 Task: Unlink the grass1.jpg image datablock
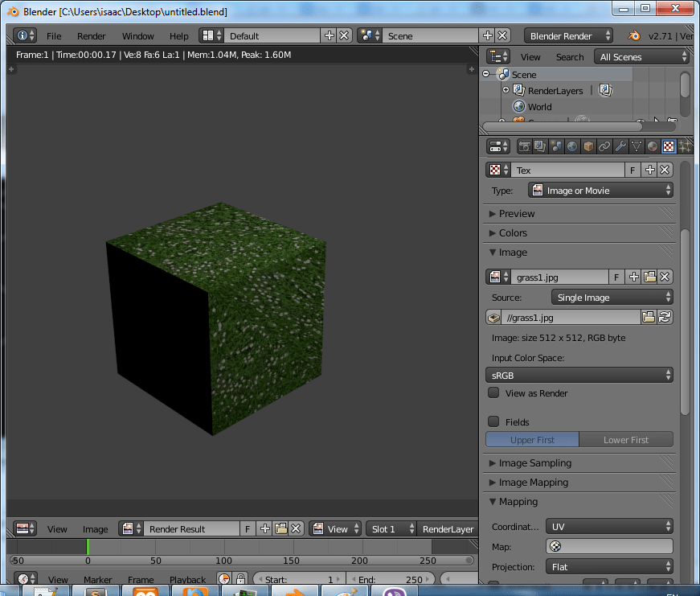pyautogui.click(x=665, y=277)
